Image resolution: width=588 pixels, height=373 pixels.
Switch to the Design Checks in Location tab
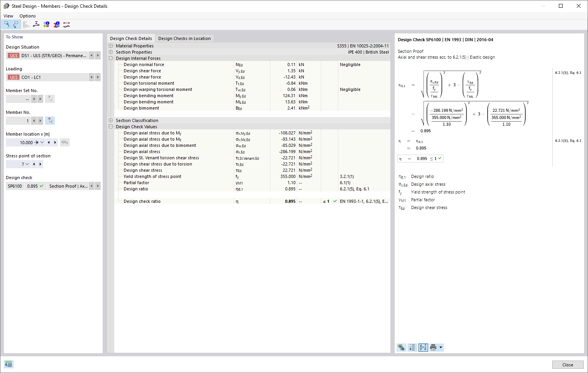[x=184, y=38]
